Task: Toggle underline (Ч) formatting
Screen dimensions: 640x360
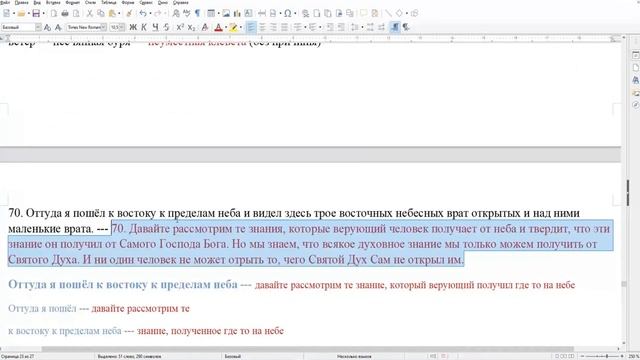Action: 155,27
